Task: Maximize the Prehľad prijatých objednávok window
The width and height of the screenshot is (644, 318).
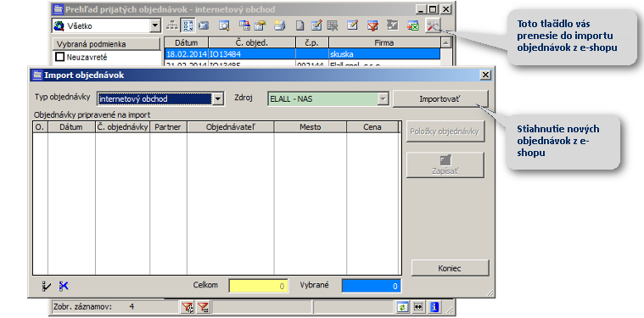Action: 433,9
